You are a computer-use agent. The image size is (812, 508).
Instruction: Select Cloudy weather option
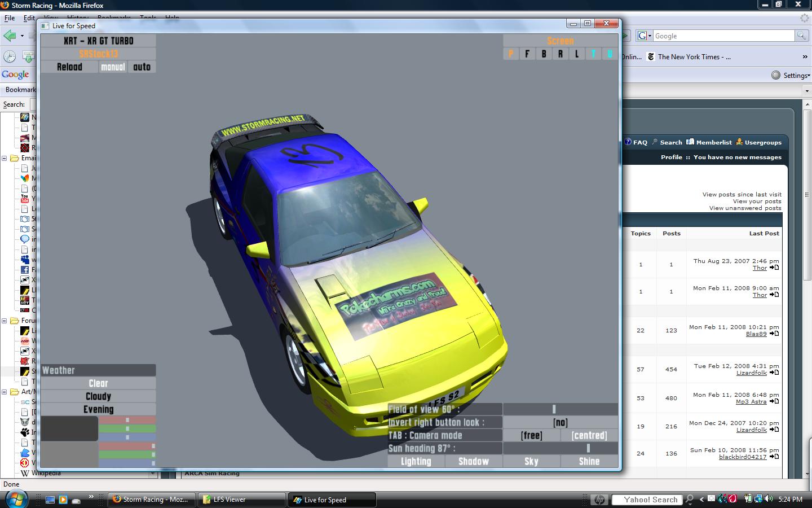98,396
